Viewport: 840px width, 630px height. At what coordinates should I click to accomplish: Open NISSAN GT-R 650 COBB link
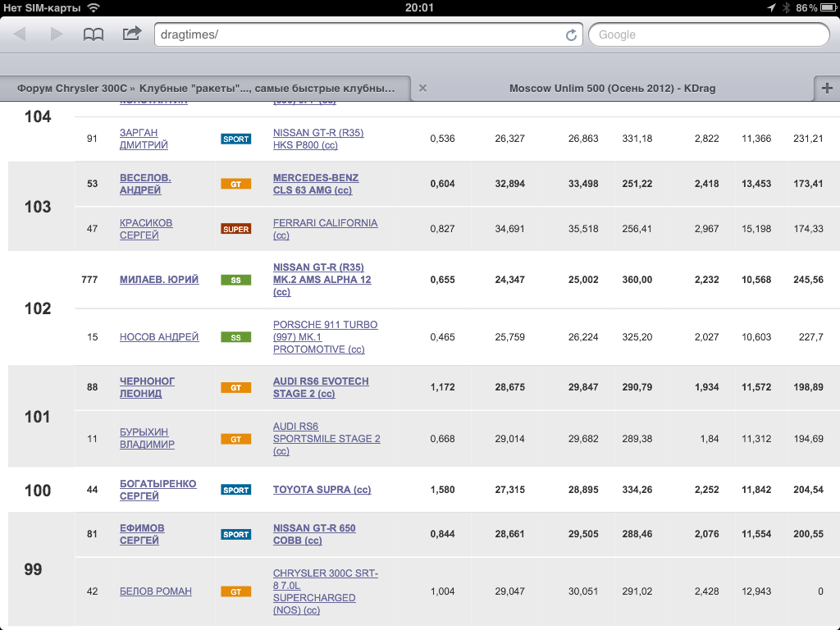click(x=314, y=534)
